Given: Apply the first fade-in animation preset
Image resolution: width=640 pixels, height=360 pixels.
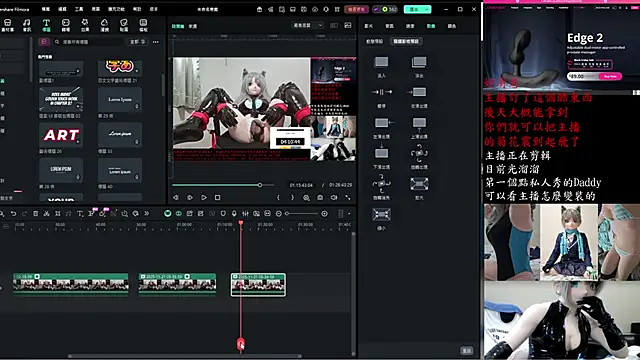Looking at the screenshot, I should click(381, 62).
